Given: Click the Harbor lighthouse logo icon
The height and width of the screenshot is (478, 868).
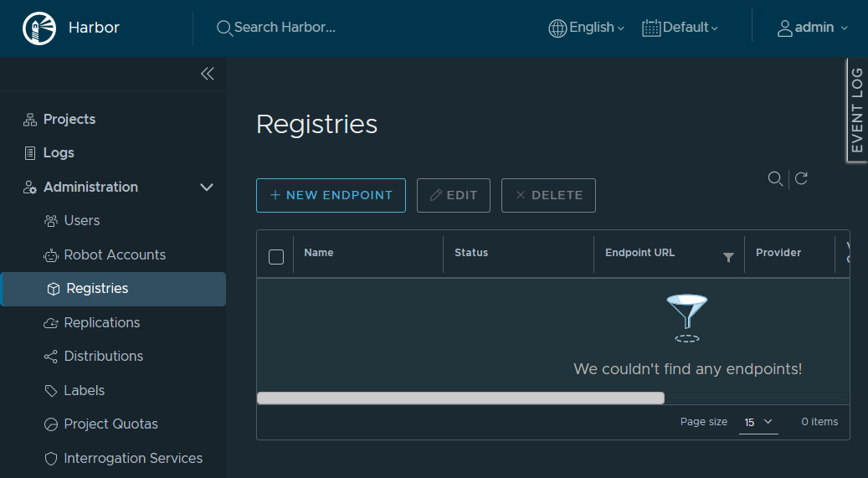Looking at the screenshot, I should tap(39, 28).
